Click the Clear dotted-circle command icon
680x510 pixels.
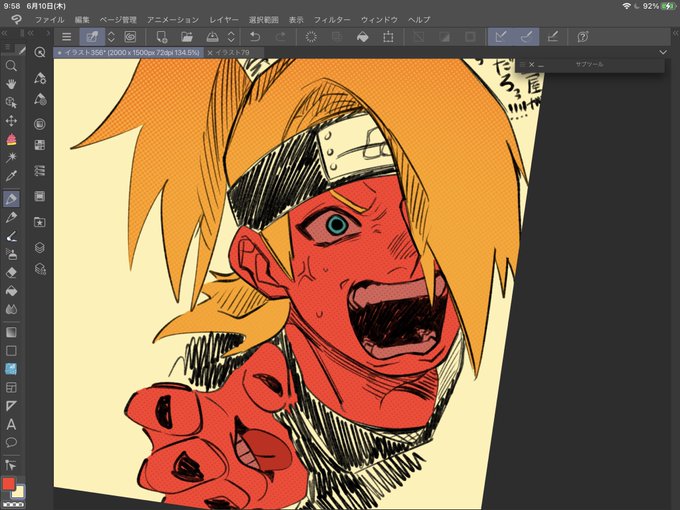coord(311,37)
